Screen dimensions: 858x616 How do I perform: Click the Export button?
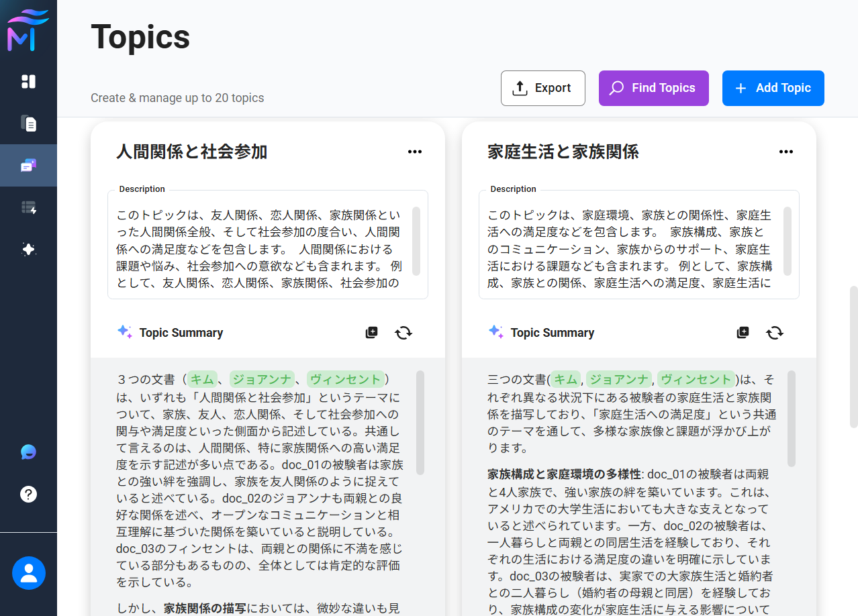coord(542,88)
